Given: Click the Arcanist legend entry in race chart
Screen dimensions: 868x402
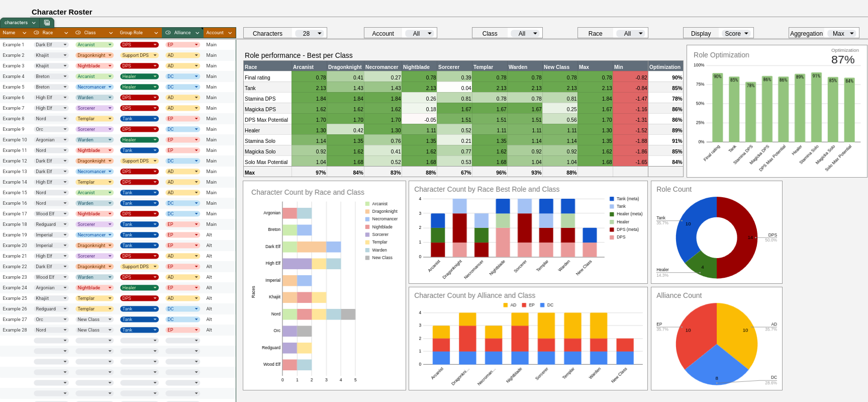Looking at the screenshot, I should [x=376, y=204].
